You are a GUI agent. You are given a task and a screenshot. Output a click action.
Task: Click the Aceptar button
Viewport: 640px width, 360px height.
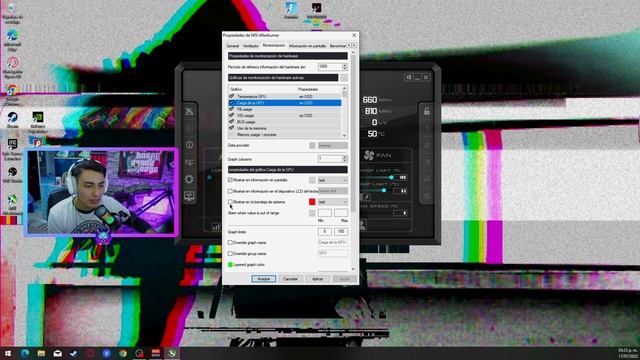(x=264, y=279)
